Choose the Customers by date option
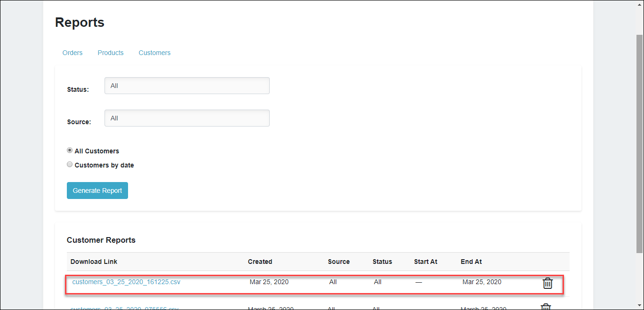This screenshot has width=644, height=310. (70, 164)
